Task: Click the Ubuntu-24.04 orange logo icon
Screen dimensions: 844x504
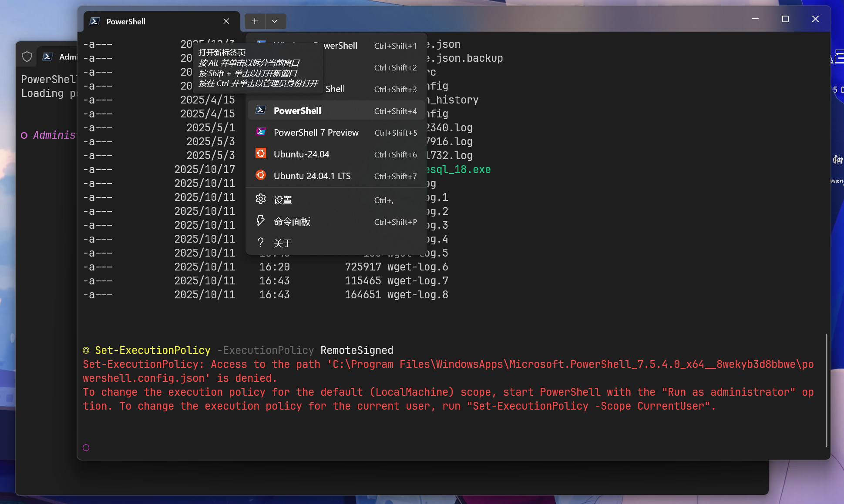Action: 261,154
